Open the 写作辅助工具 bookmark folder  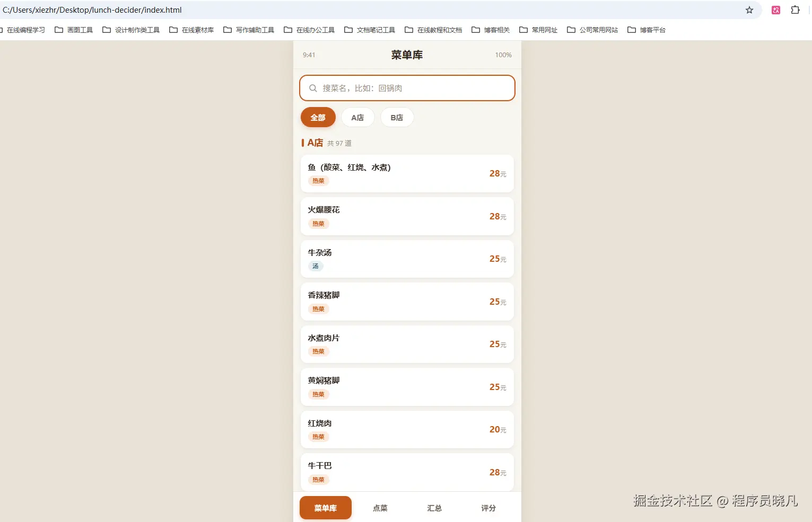click(x=249, y=30)
